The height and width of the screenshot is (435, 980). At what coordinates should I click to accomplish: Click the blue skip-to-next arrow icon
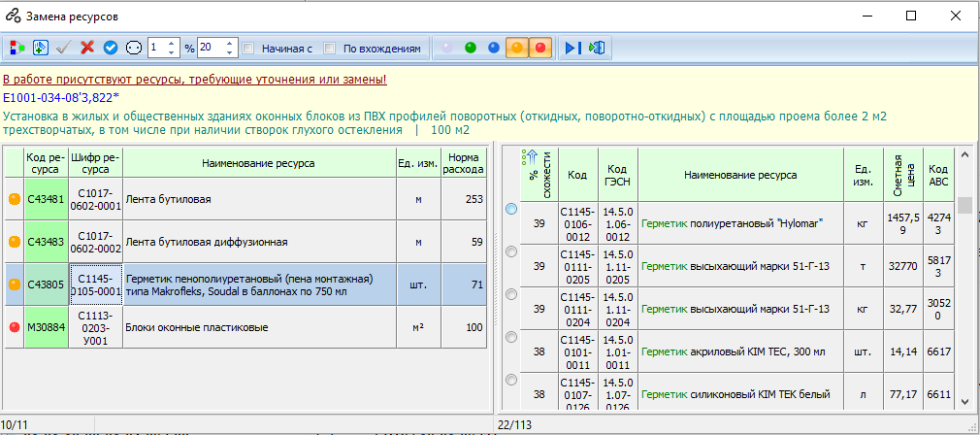tap(573, 48)
